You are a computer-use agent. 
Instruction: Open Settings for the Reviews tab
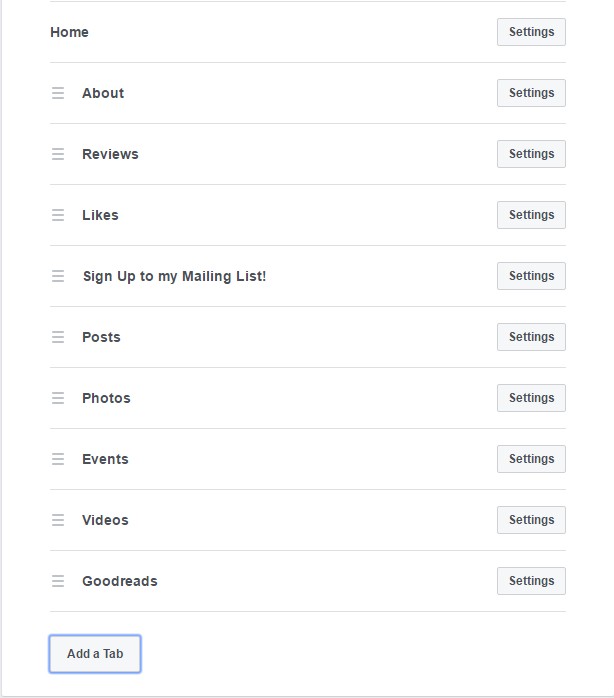click(x=531, y=154)
